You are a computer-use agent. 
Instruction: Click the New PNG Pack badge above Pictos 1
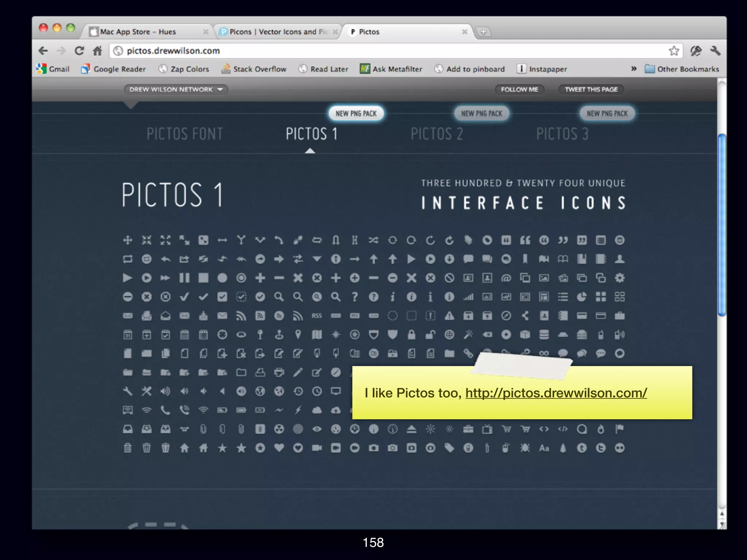[356, 113]
